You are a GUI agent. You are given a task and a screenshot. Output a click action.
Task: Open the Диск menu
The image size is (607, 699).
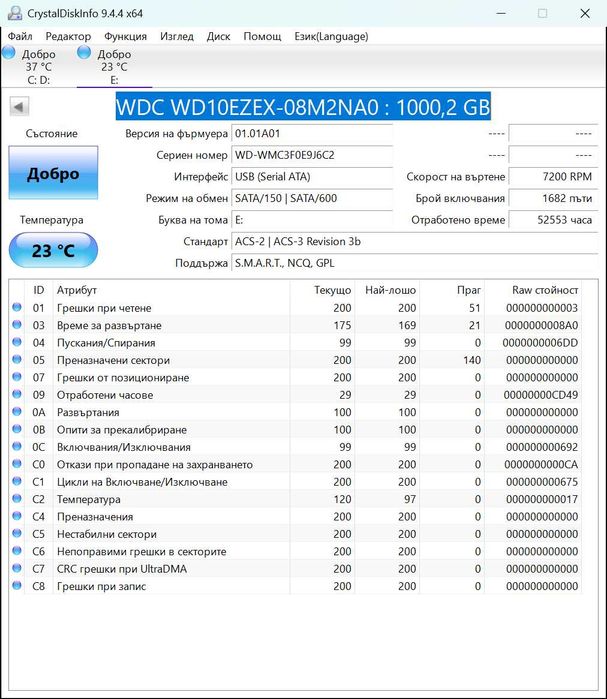pyautogui.click(x=218, y=36)
